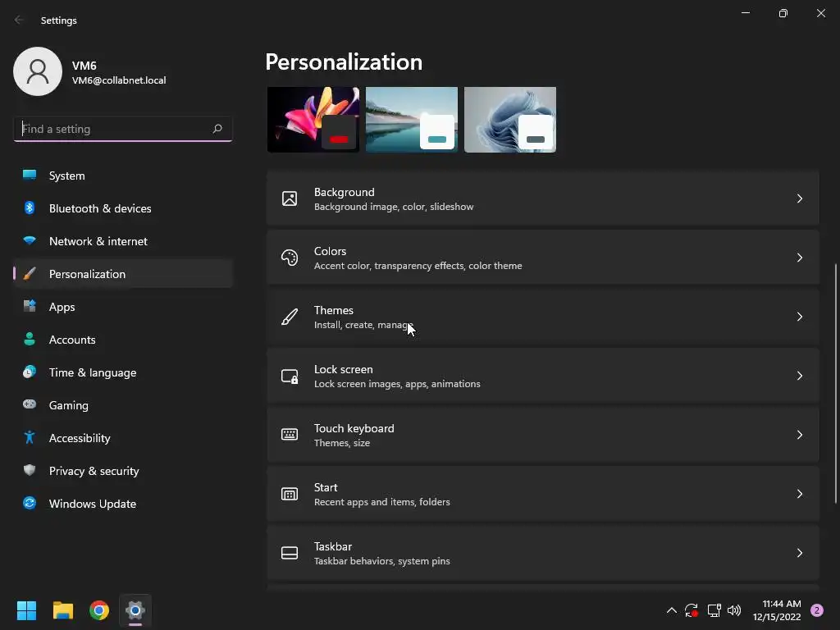This screenshot has width=840, height=630.
Task: Open Themes settings title
Action: [x=334, y=310]
